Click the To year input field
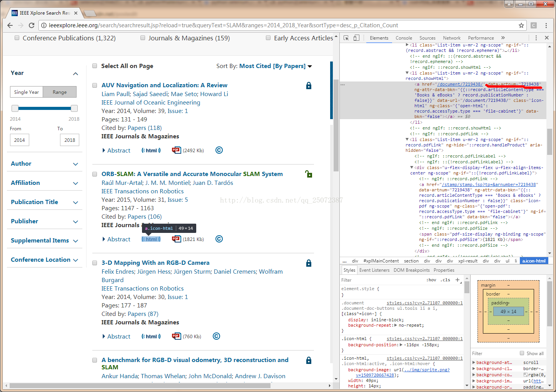This screenshot has height=392, width=556. pyautogui.click(x=70, y=140)
